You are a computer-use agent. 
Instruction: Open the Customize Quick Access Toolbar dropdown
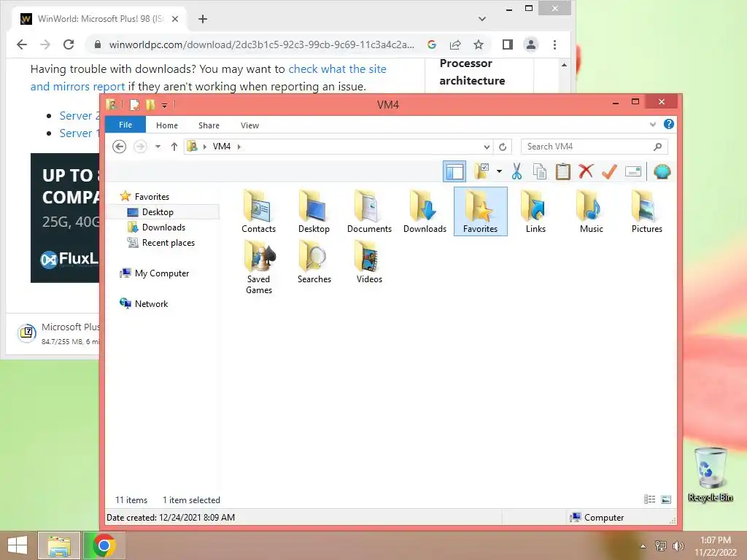click(164, 105)
